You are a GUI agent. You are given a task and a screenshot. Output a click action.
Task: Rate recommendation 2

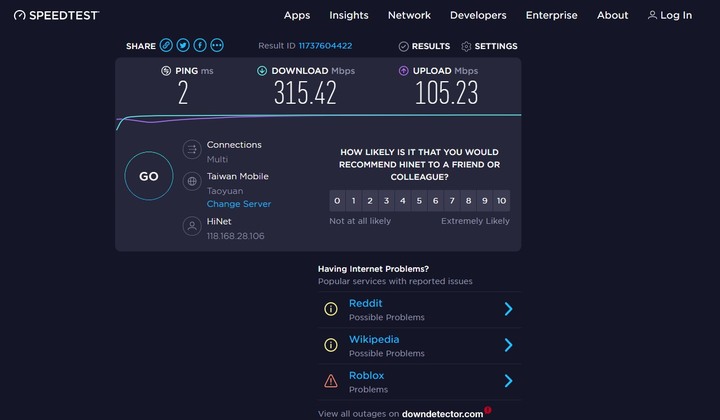(x=370, y=201)
